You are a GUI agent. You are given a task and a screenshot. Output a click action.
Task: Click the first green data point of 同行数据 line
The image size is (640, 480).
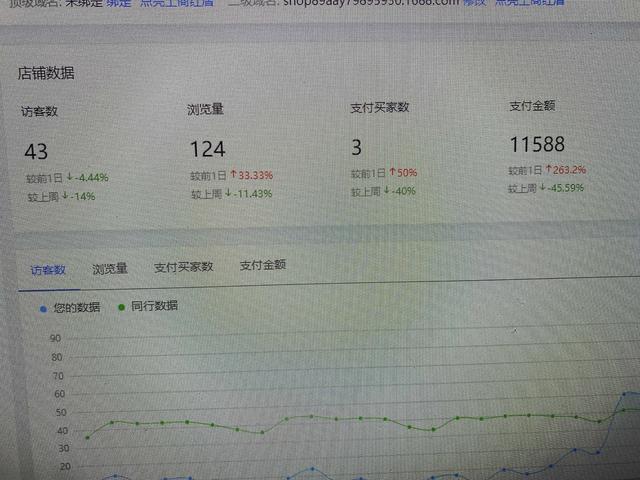coord(87,438)
